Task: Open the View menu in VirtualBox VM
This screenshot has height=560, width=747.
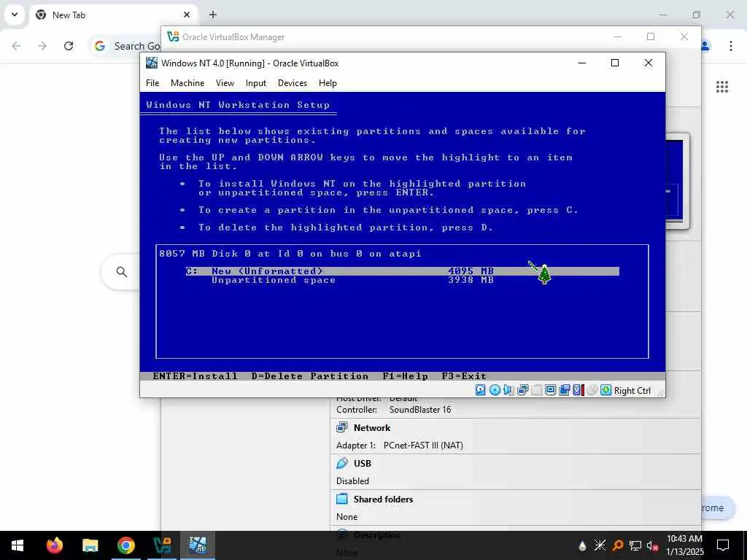Action: point(225,83)
